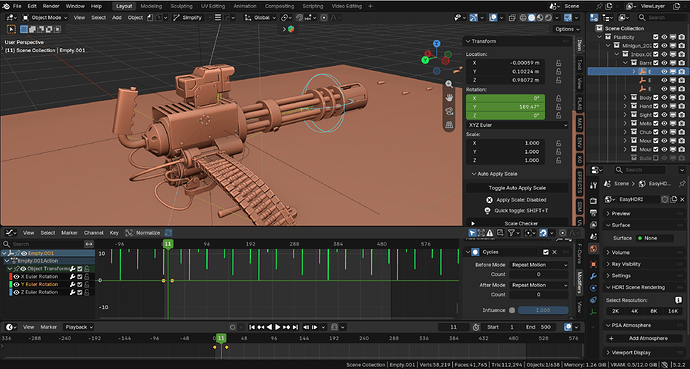This screenshot has height=369, width=690.
Task: Toggle visibility of Z Euler Rotation channel
Action: coord(16,292)
